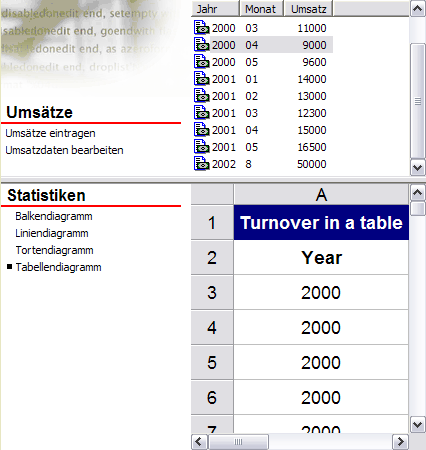Image resolution: width=426 pixels, height=450 pixels.
Task: Select spreadsheet column header A
Action: [x=321, y=194]
